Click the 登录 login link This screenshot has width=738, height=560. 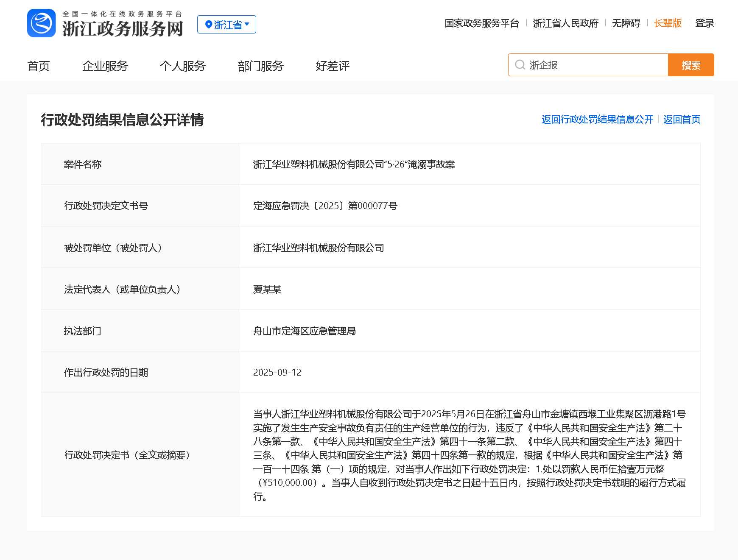click(705, 23)
